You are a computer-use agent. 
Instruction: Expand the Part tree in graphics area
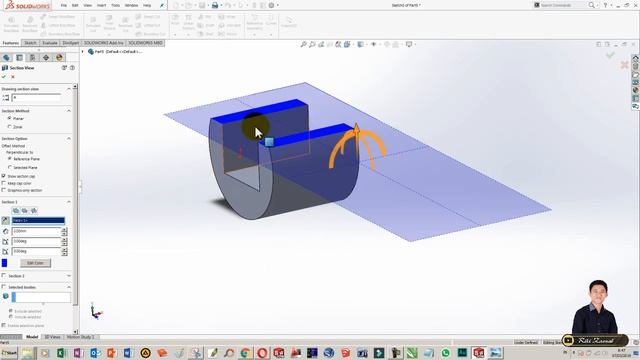tap(82, 52)
